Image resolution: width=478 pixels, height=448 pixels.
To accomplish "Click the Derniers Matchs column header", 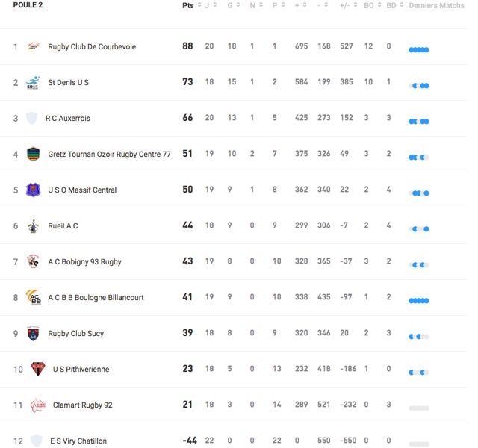I will coord(436,5).
